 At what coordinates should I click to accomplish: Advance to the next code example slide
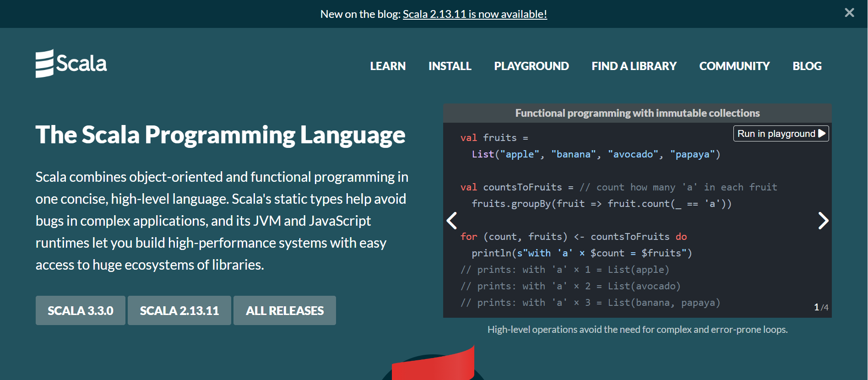[x=823, y=221]
